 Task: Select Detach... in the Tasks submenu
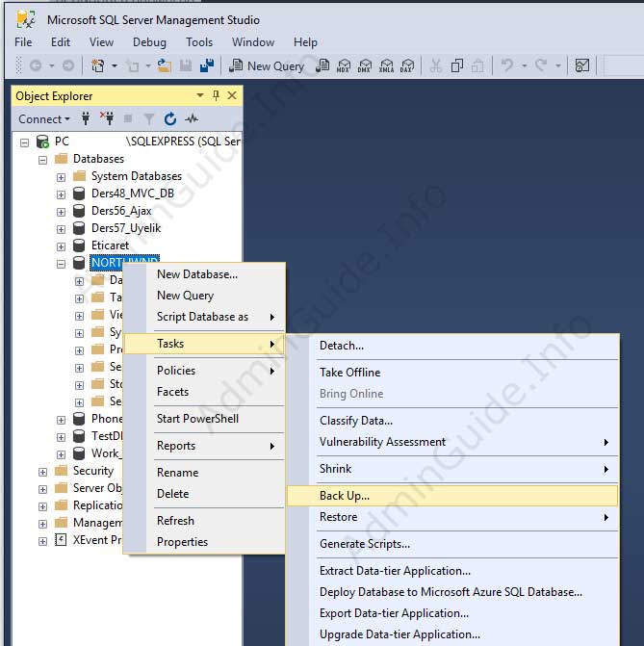452,346
